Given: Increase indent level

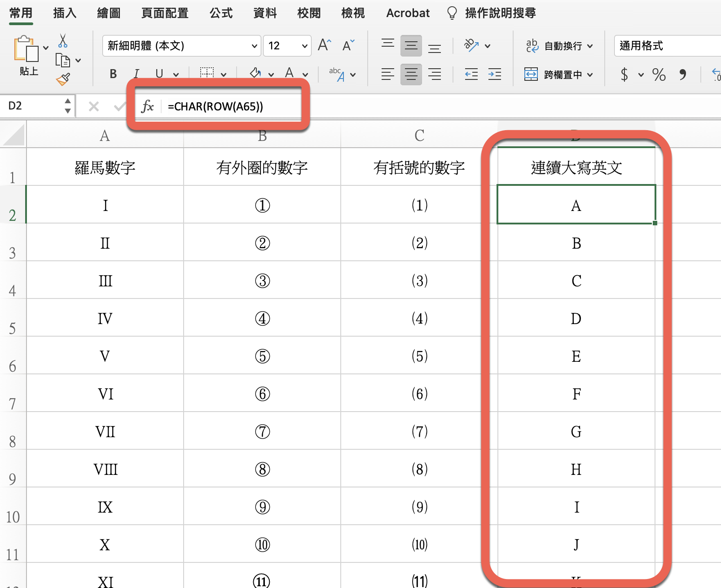Looking at the screenshot, I should pos(495,74).
